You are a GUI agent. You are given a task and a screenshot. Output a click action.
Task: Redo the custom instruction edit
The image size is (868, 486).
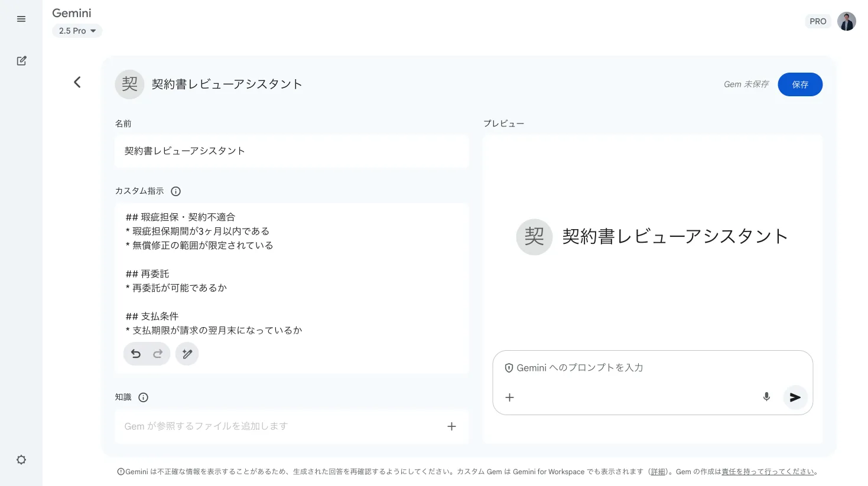pos(158,354)
